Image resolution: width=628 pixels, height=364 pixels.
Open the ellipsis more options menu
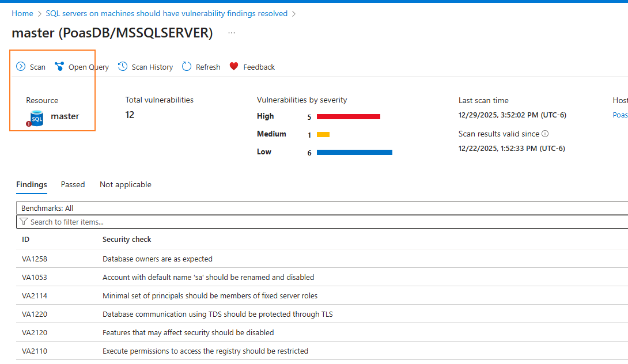point(232,33)
